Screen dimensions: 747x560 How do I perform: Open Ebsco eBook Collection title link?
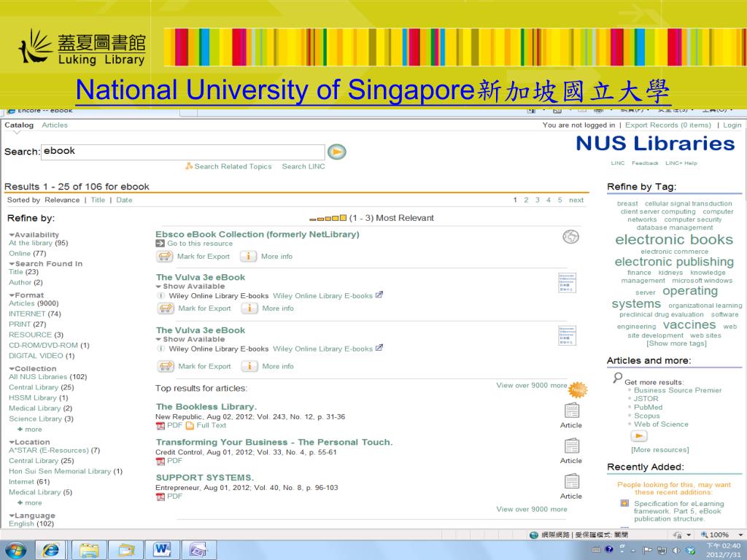258,234
